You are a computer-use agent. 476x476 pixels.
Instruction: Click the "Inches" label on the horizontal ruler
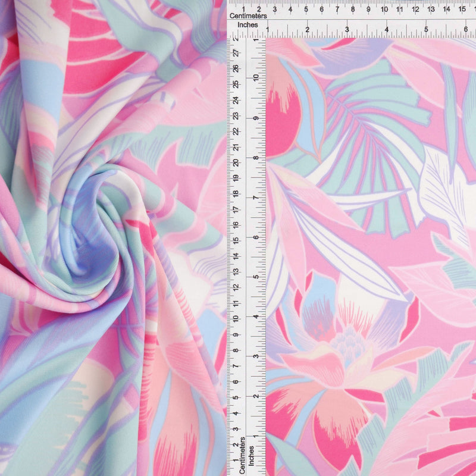click(x=248, y=25)
